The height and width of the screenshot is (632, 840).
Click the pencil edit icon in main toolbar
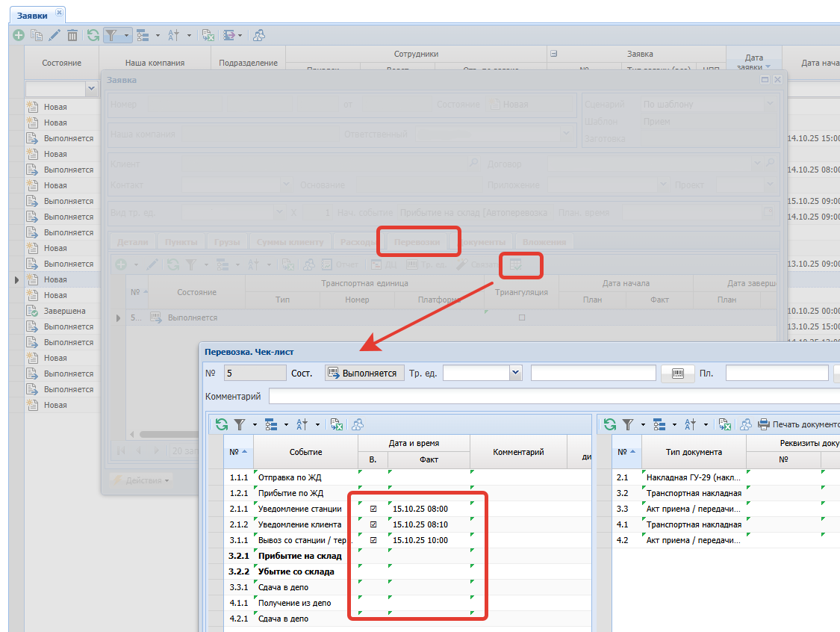click(x=55, y=35)
